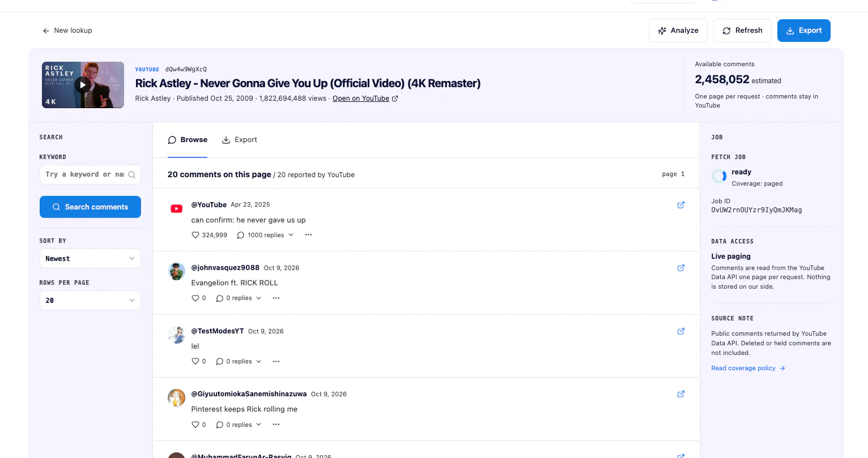The image size is (868, 458).
Task: Click the @YouTube channel avatar
Action: [x=177, y=208]
